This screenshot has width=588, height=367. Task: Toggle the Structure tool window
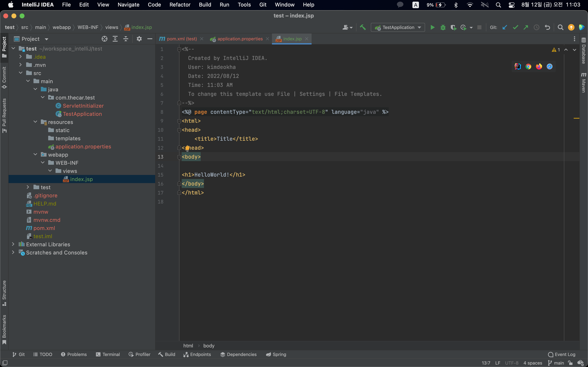4,293
